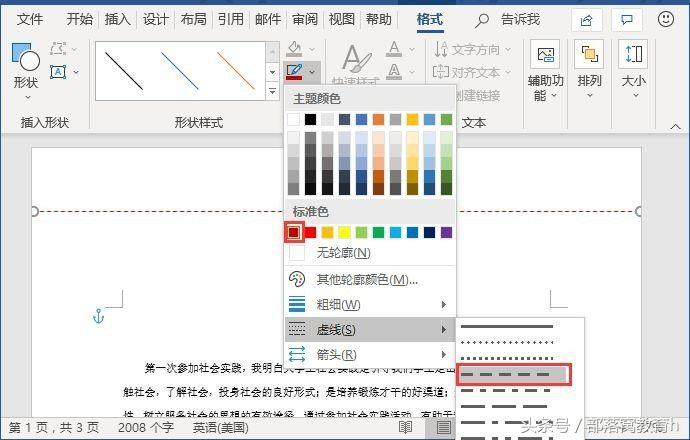This screenshot has height=440, width=690.
Task: Pick the black theme color swatch
Action: coord(310,119)
